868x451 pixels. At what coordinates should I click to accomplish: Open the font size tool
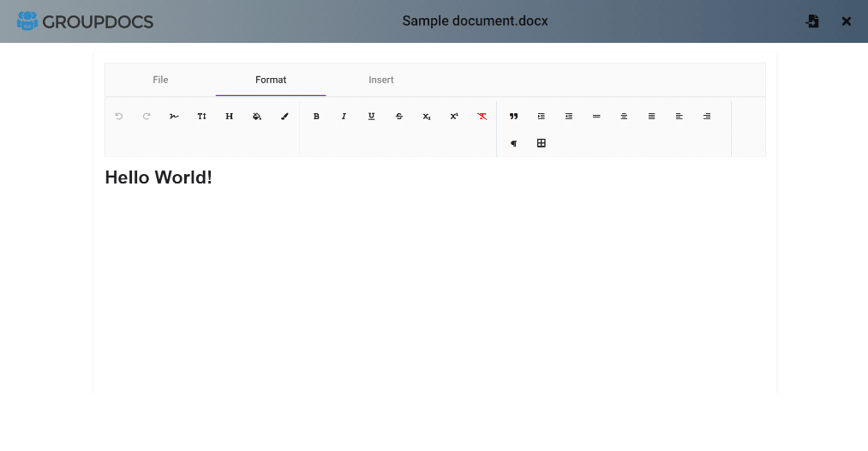202,117
